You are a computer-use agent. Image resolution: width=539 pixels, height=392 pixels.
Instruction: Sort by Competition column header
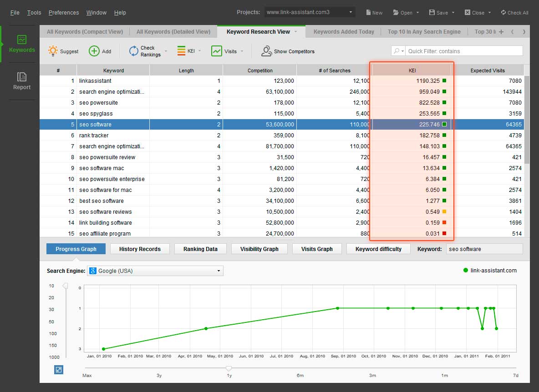260,70
